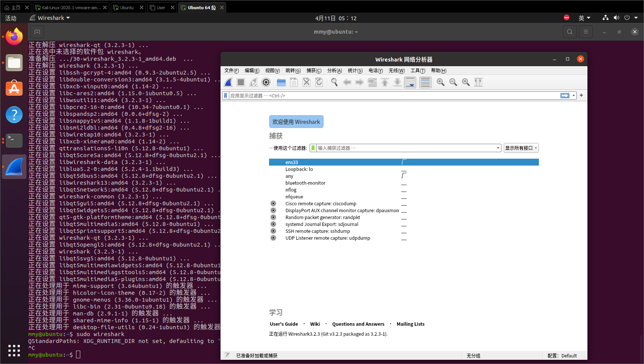The width and height of the screenshot is (644, 364).
Task: Expand the capture filter dropdown arrow
Action: coord(498,148)
